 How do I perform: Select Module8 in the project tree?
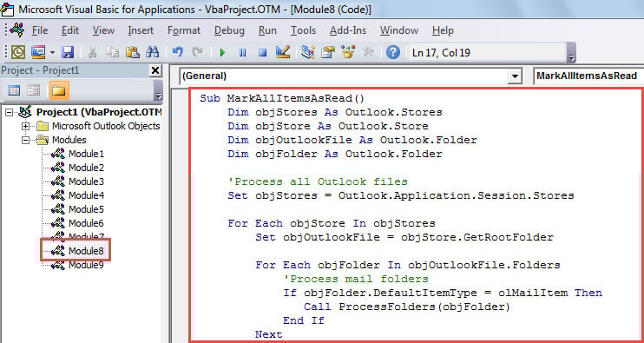(86, 251)
